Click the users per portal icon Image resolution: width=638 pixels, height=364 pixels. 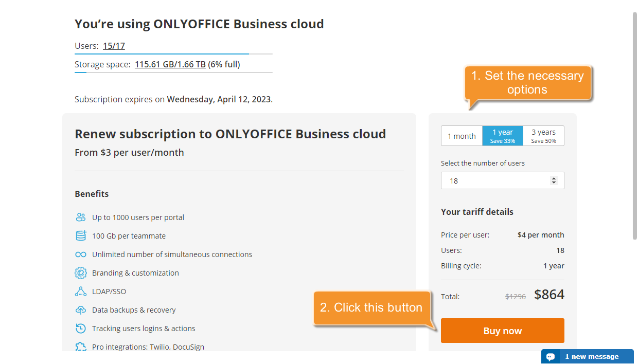point(81,217)
